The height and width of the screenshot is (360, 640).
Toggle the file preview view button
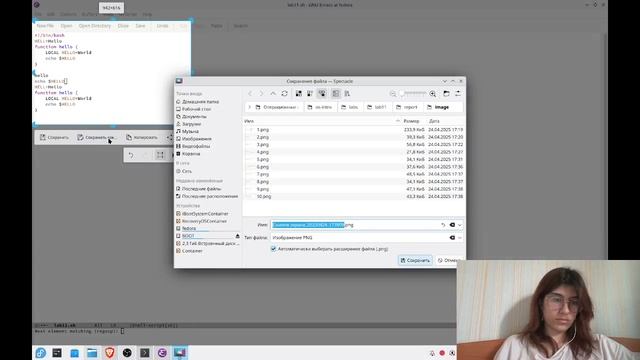pyautogui.click(x=336, y=93)
